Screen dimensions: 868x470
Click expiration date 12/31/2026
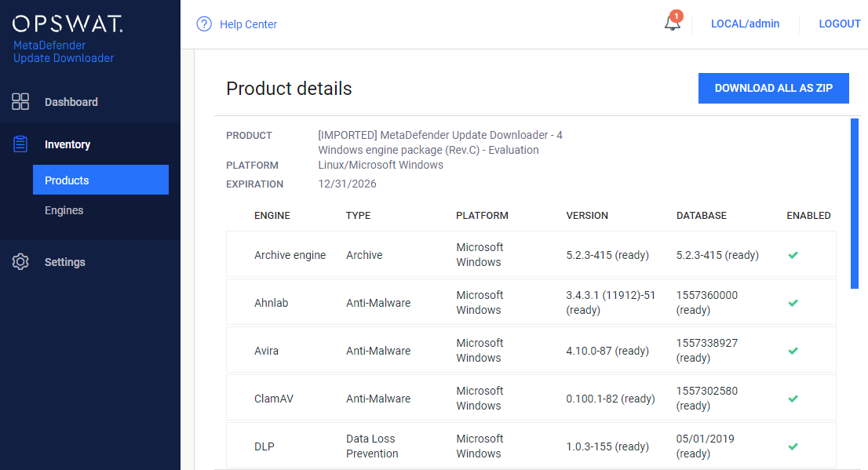[x=347, y=184]
